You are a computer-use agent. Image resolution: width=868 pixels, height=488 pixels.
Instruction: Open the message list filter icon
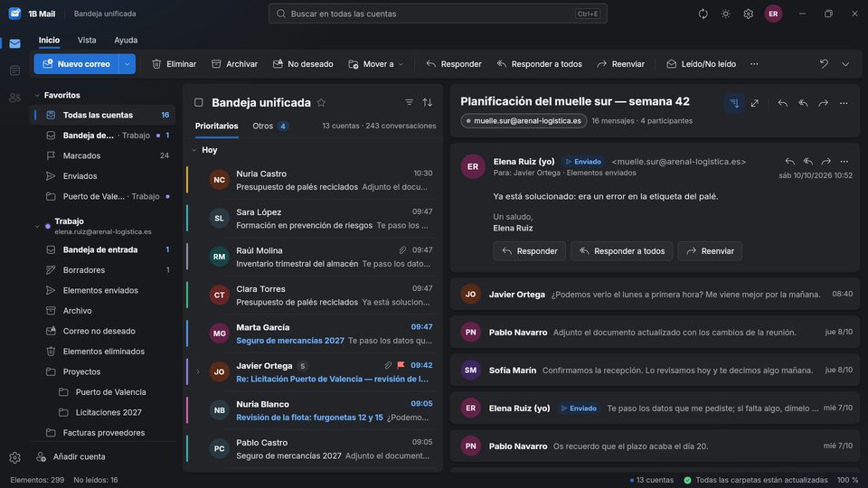click(409, 102)
